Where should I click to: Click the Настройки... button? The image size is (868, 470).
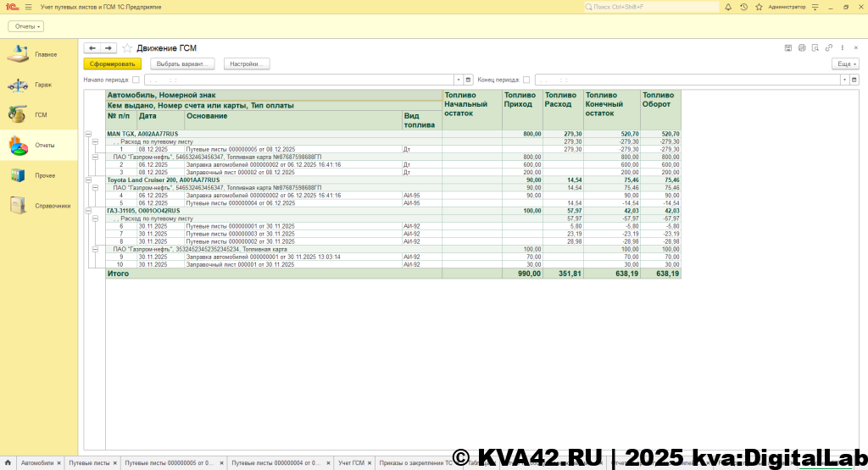click(x=247, y=64)
